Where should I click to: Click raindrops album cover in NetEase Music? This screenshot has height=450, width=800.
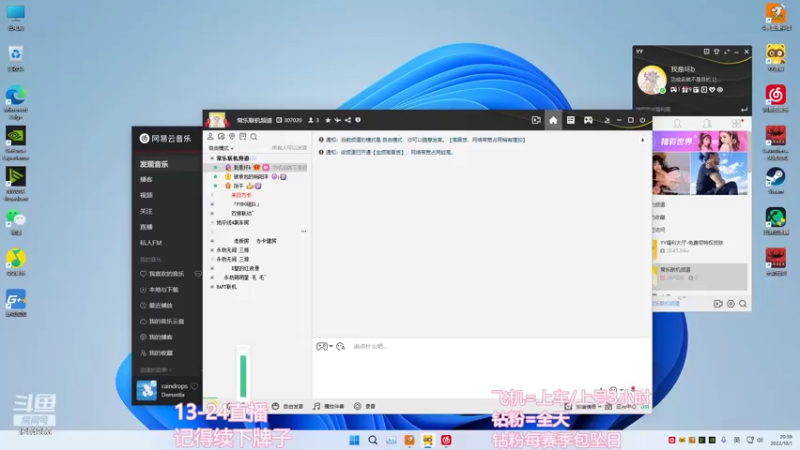click(147, 390)
